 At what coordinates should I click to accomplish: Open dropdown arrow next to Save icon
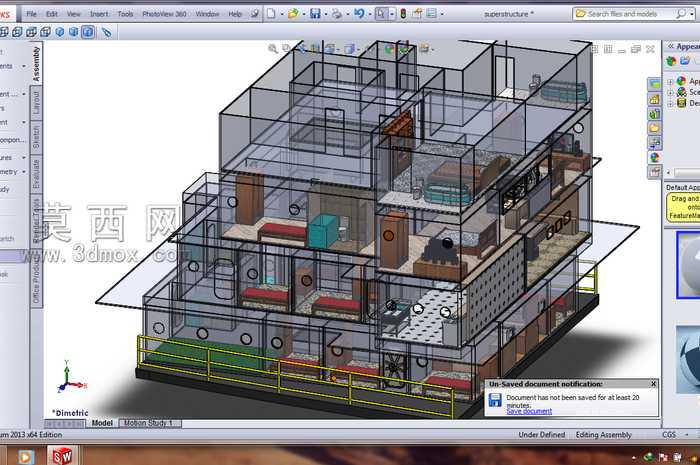[x=325, y=14]
